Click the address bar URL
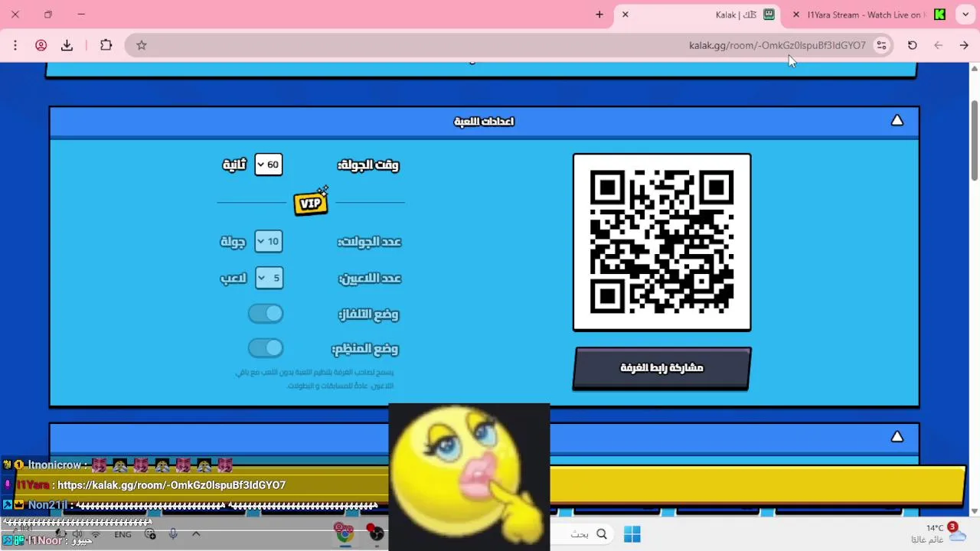The image size is (980, 551). pyautogui.click(x=777, y=45)
